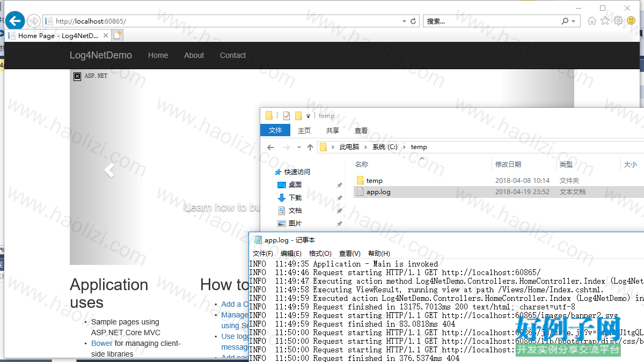644x362 pixels.
Task: Open Notepad 编辑(E) menu
Action: click(x=291, y=254)
